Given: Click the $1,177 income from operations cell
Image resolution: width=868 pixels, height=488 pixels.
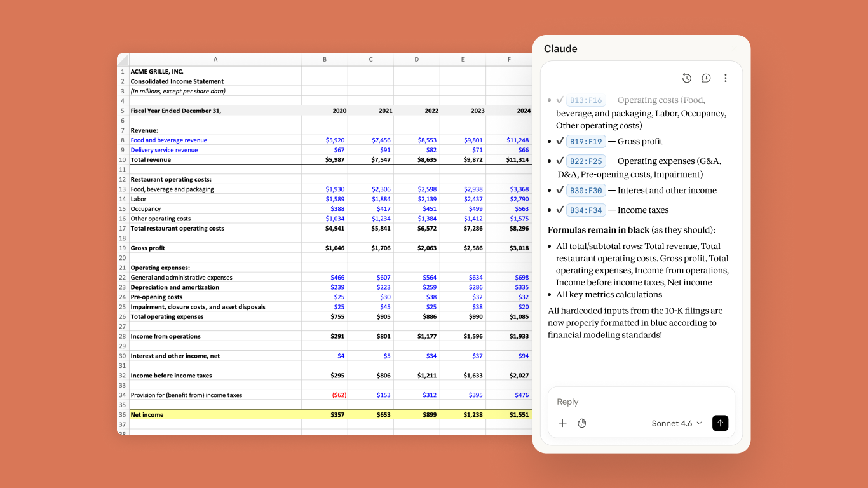Looking at the screenshot, I should [416, 336].
